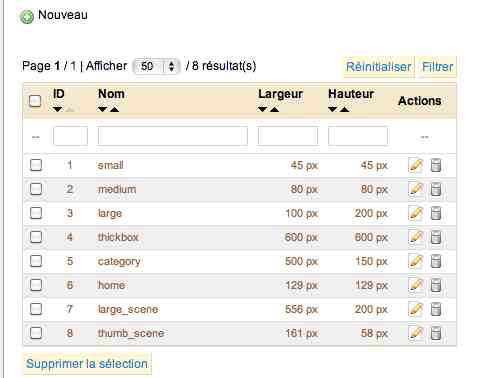
Task: Tick the select-all checkbox in table header
Action: [x=35, y=101]
